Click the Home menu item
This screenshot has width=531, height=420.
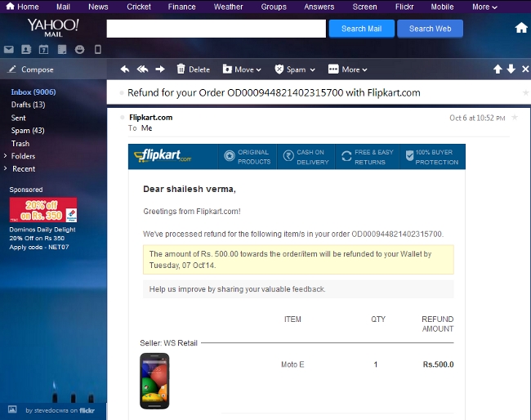pos(22,7)
